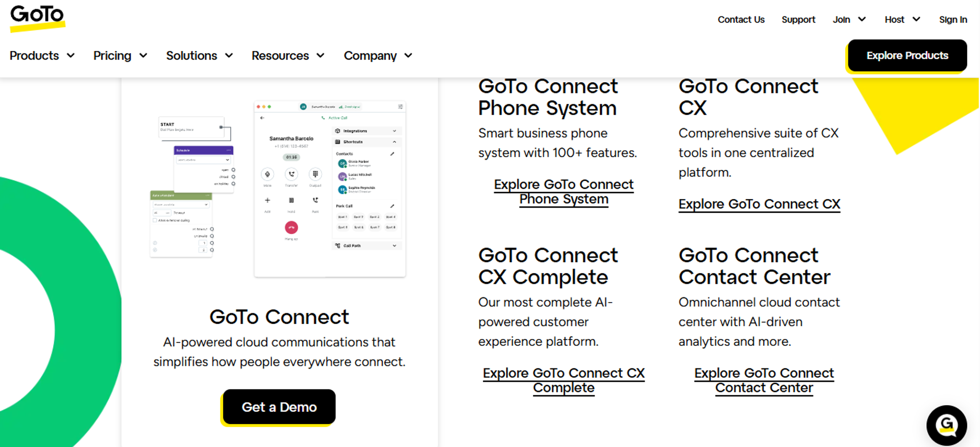The height and width of the screenshot is (447, 980).
Task: Open the GoTo chat assistant icon
Action: coord(947,425)
